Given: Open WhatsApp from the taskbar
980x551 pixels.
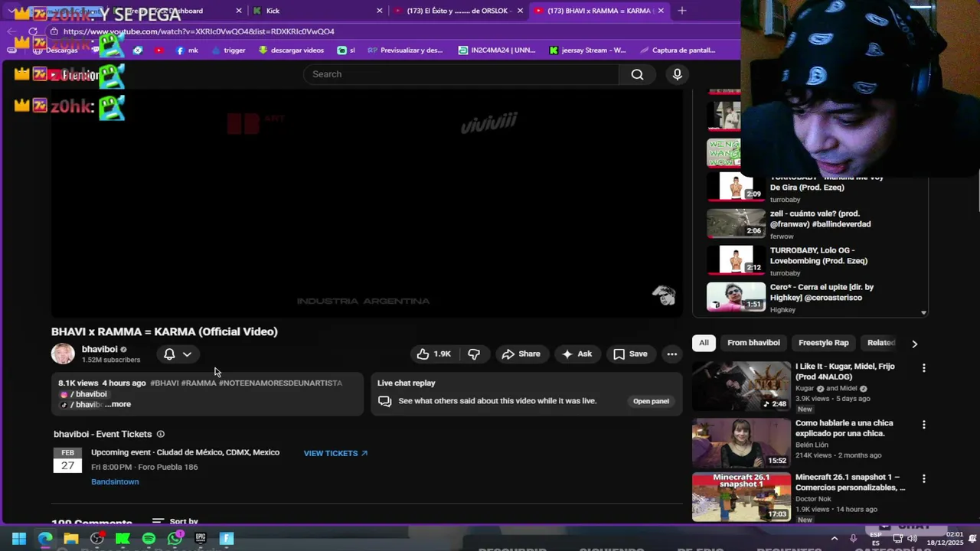Looking at the screenshot, I should click(175, 538).
